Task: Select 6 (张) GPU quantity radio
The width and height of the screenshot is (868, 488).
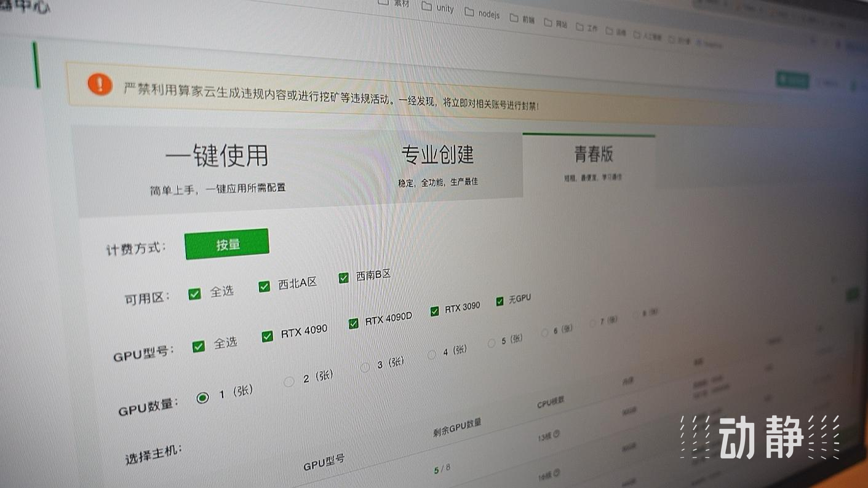Action: (x=544, y=333)
